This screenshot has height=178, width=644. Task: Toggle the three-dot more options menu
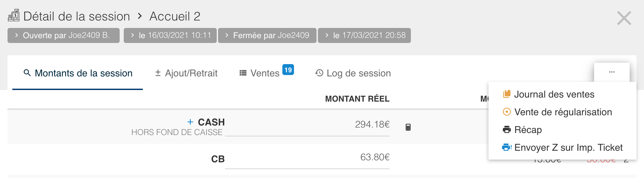point(612,72)
